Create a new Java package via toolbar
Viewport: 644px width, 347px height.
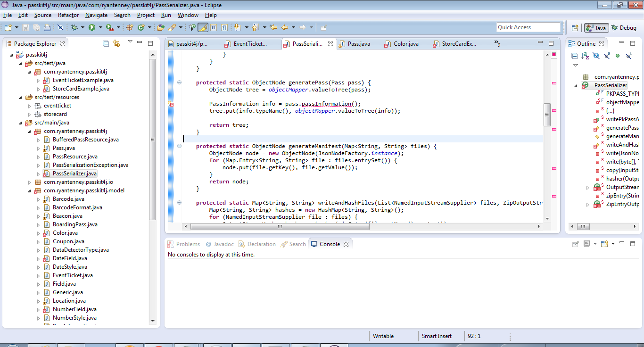[130, 27]
